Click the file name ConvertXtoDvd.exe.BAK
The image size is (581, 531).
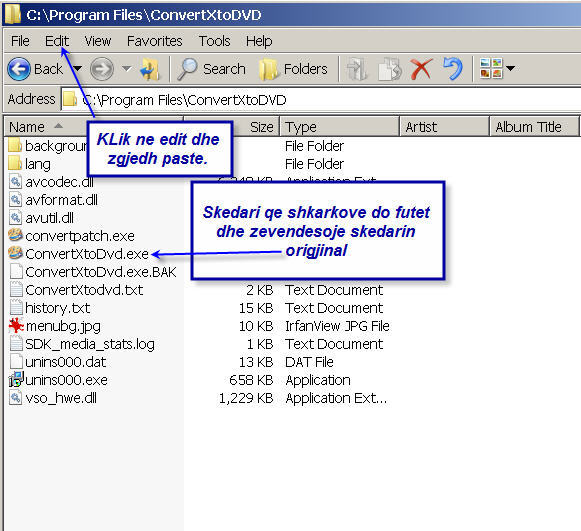(101, 272)
